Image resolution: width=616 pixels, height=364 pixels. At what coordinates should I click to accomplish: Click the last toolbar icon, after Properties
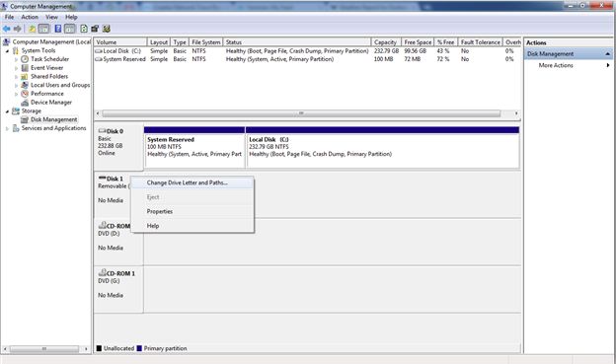point(106,29)
